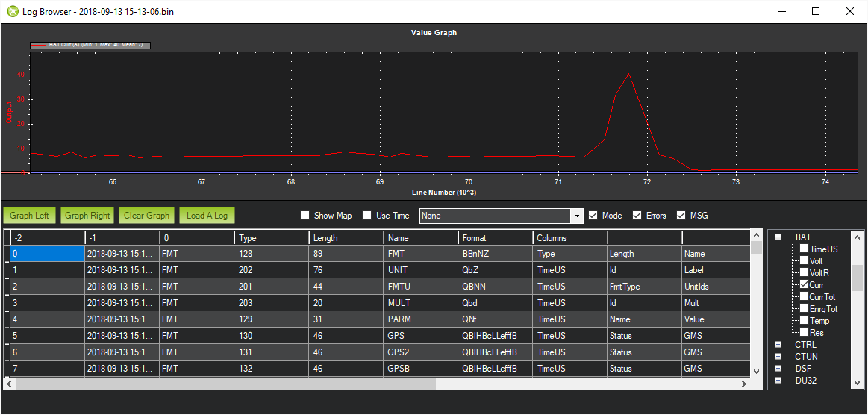
Task: Enable the Show Map checkbox
Action: [305, 216]
